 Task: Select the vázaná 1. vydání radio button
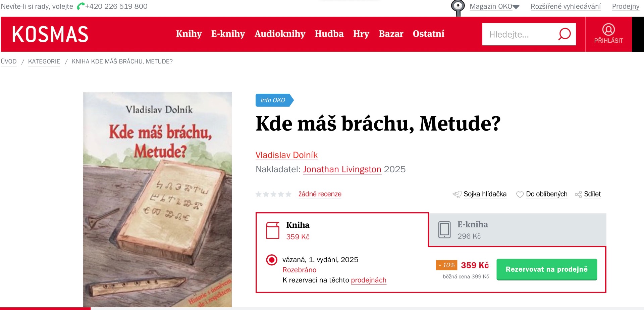point(272,260)
